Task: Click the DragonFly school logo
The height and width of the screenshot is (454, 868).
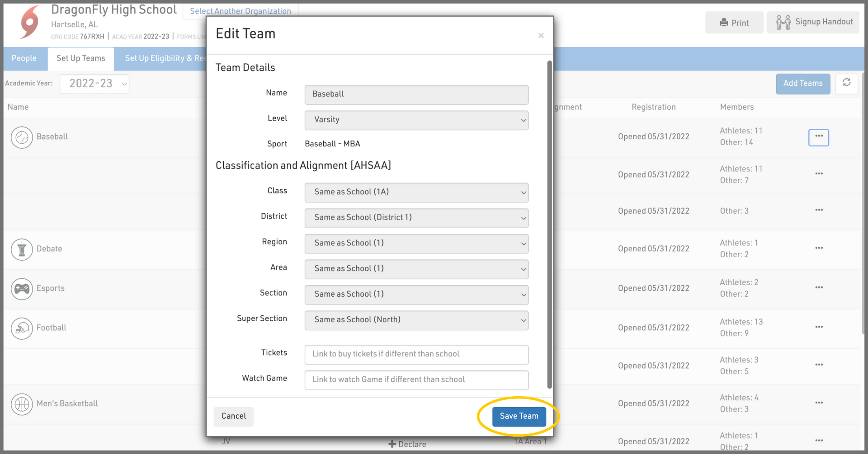Action: (x=30, y=22)
